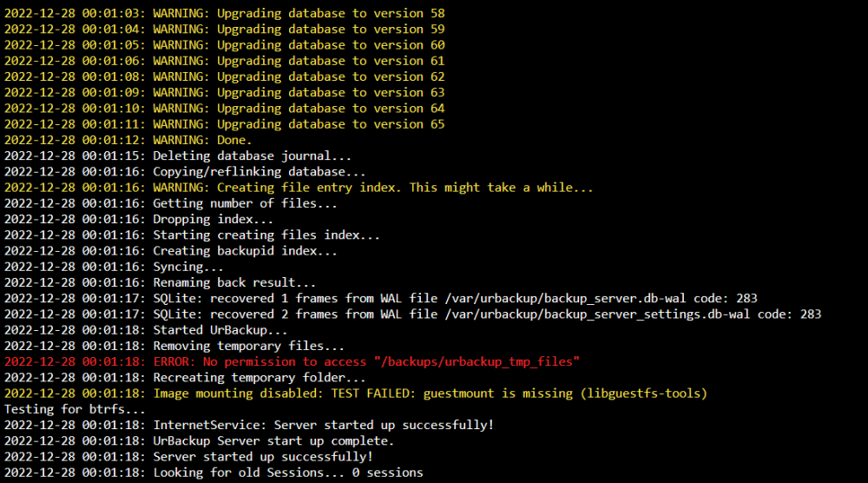Click the 'Getting number of files...' line
The width and height of the screenshot is (868, 483).
[x=170, y=203]
